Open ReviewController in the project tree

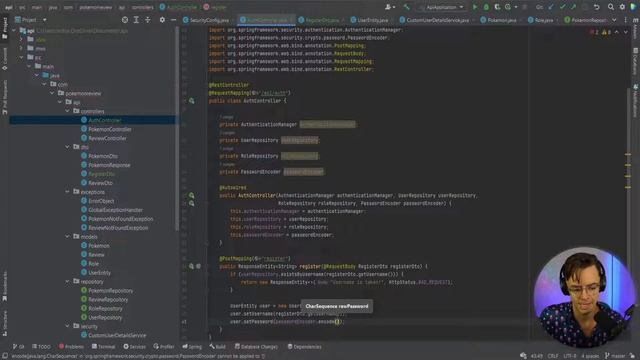pyautogui.click(x=107, y=138)
